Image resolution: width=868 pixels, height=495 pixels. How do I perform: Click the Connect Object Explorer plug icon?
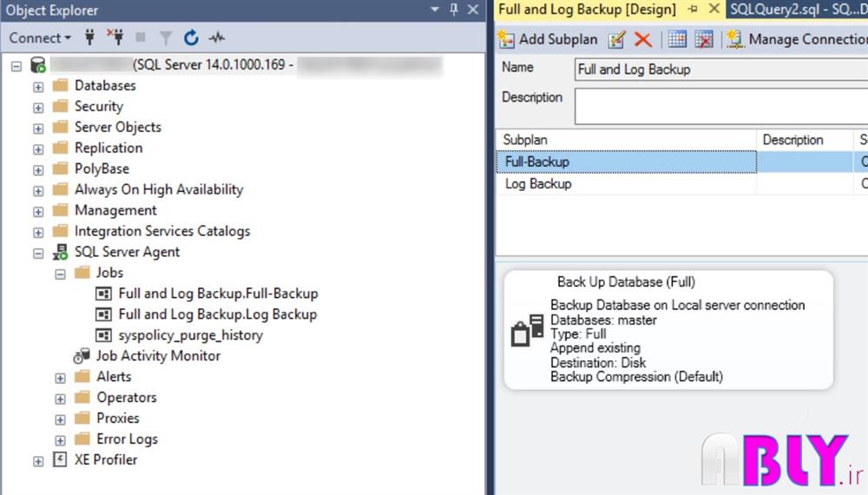tap(89, 37)
